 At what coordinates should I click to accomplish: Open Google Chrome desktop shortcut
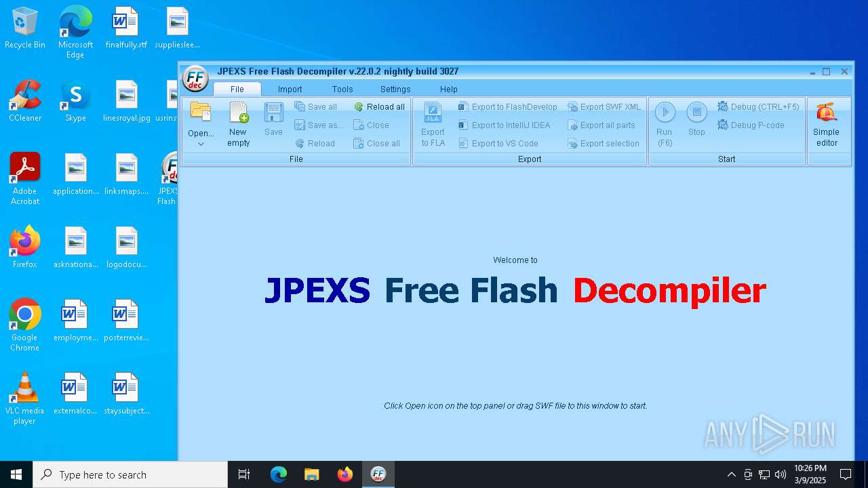[x=25, y=325]
